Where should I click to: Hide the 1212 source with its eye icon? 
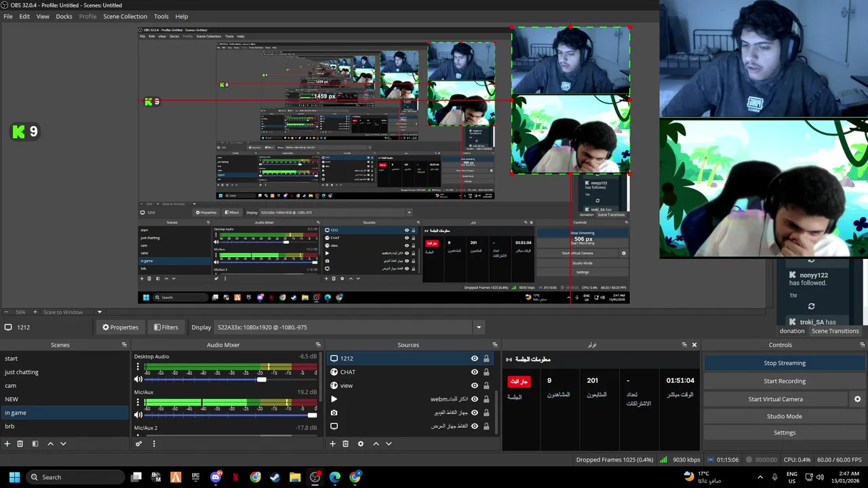(475, 359)
